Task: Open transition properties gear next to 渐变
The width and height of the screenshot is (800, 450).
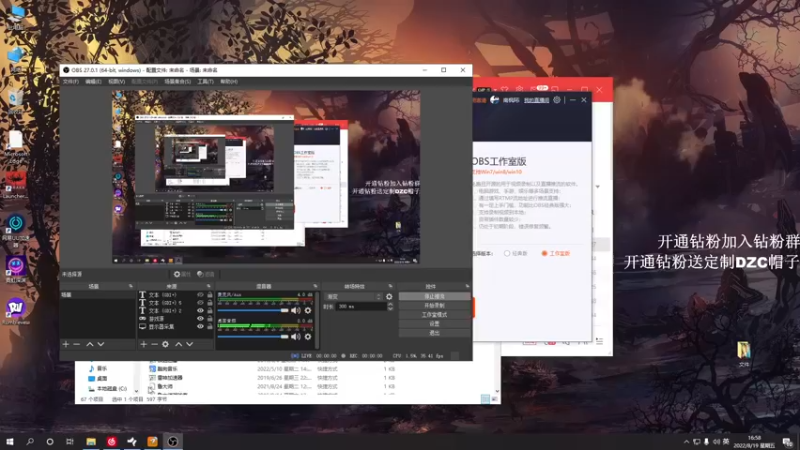Action: point(389,296)
